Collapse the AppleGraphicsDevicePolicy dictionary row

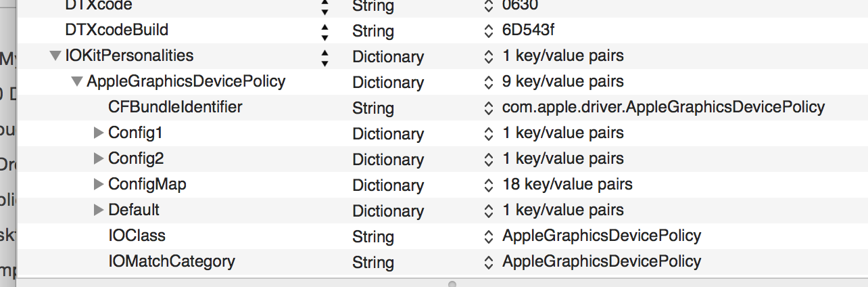click(x=77, y=81)
